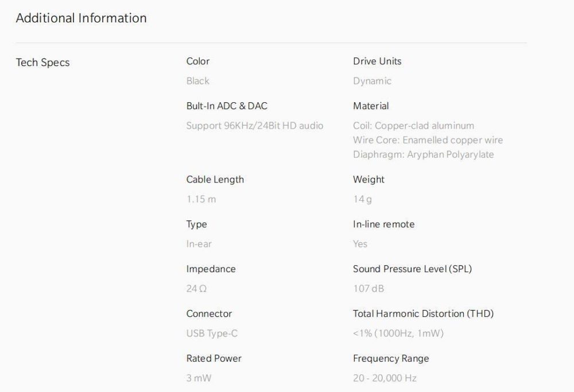Click the Impedance 24 Ω value
This screenshot has height=392, width=574.
(x=196, y=289)
